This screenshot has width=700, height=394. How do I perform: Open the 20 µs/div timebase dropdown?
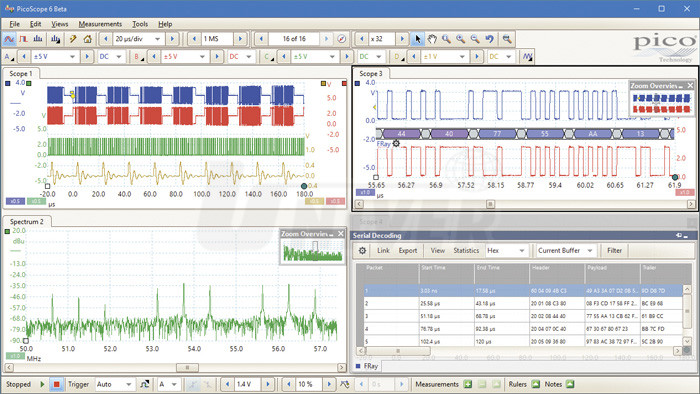pos(138,39)
